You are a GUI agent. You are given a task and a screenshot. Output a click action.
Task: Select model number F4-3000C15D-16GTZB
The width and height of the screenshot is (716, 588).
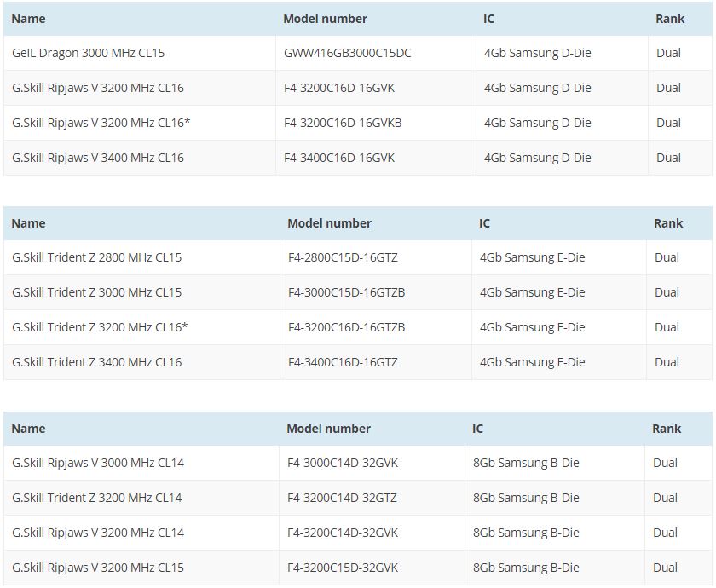346,292
